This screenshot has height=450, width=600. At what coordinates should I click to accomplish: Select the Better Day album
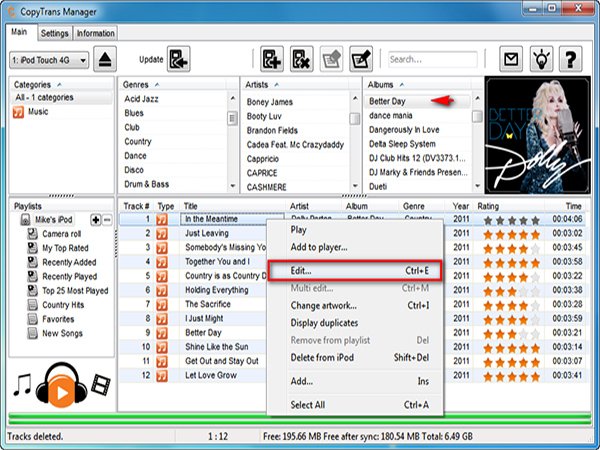[417, 101]
